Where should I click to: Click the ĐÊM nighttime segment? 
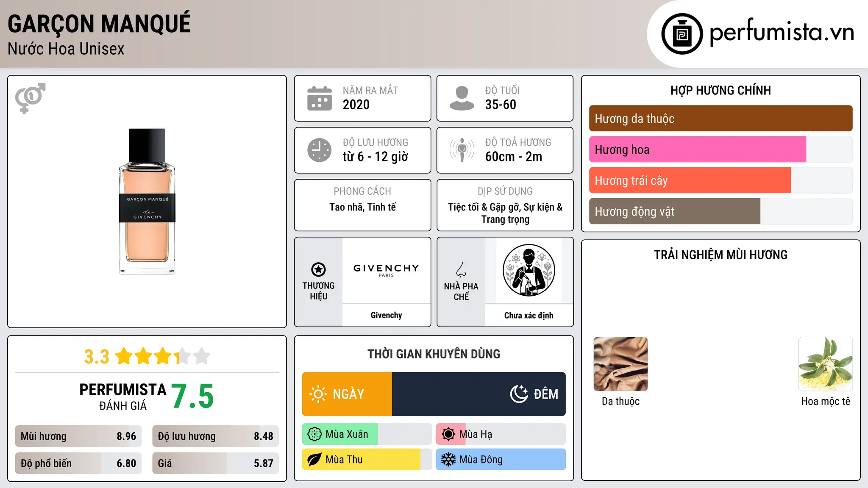479,394
